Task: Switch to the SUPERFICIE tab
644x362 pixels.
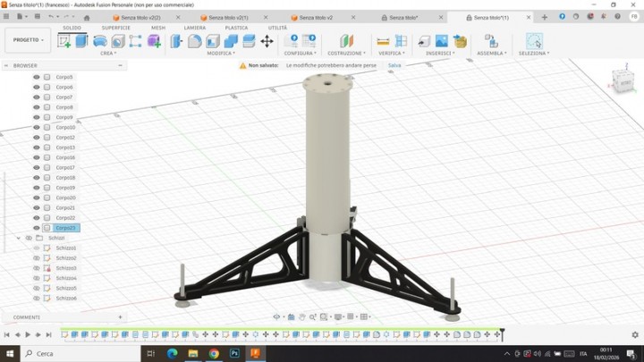Action: click(115, 28)
